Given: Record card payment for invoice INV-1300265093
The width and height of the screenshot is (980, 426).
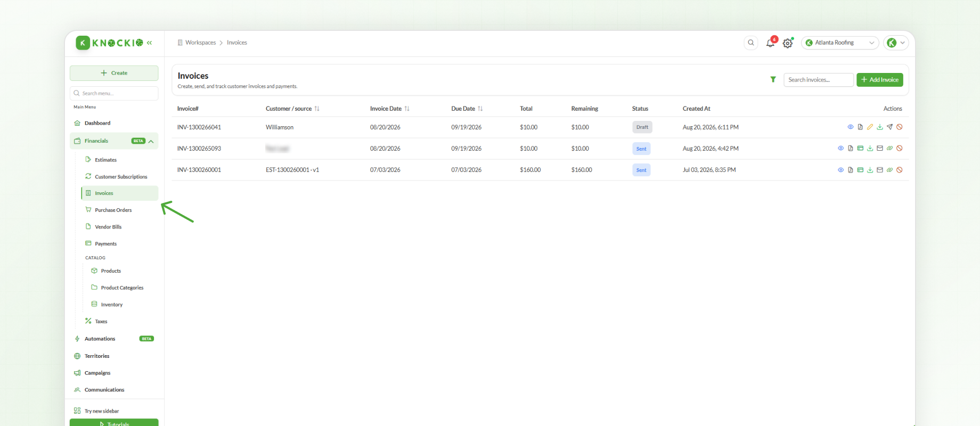Looking at the screenshot, I should (860, 148).
